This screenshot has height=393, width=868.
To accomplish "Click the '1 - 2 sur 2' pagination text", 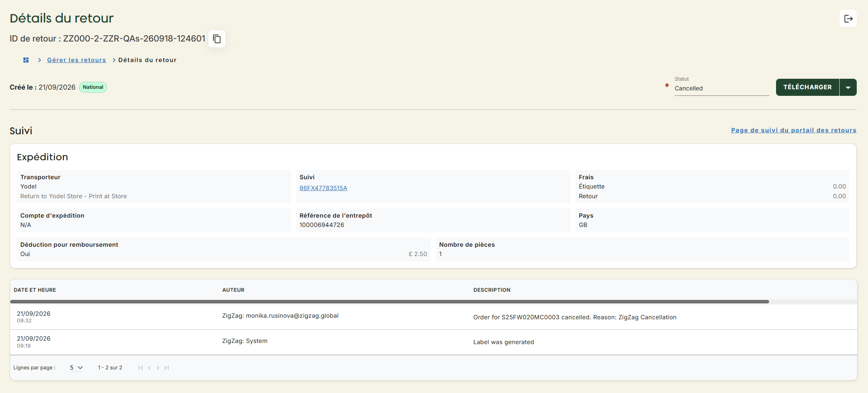I will coord(110,368).
